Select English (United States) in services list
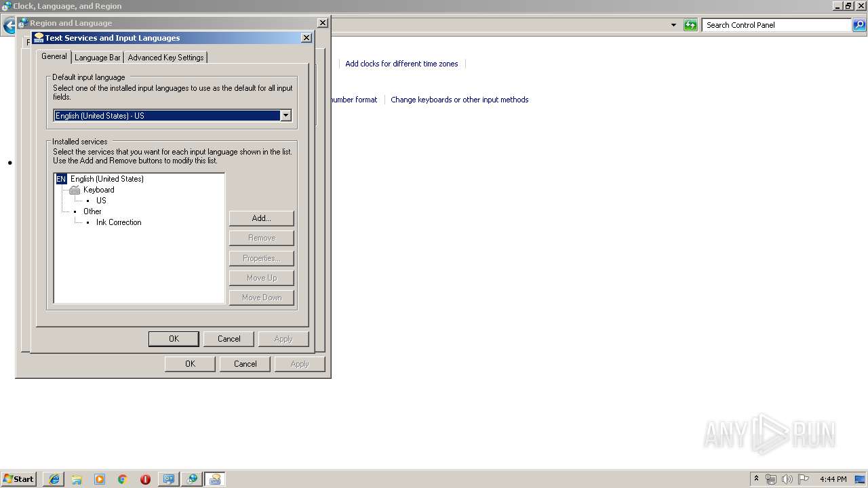868x488 pixels. point(106,179)
